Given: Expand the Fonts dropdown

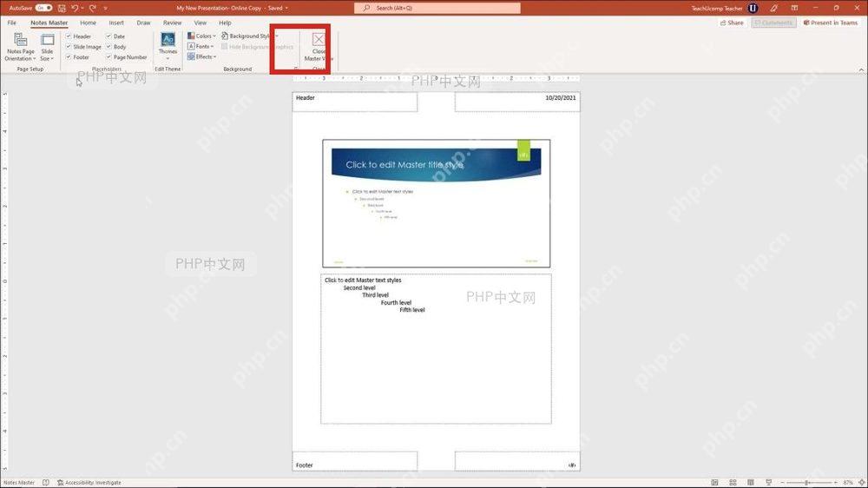Looking at the screenshot, I should point(201,47).
